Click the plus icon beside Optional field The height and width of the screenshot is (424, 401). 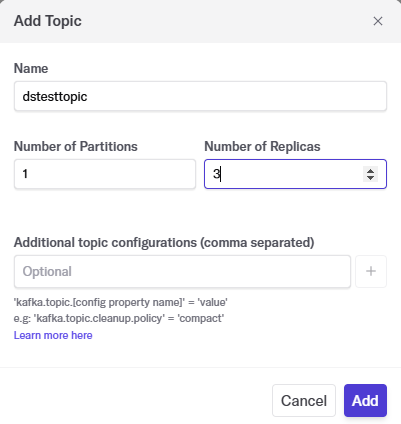(371, 271)
